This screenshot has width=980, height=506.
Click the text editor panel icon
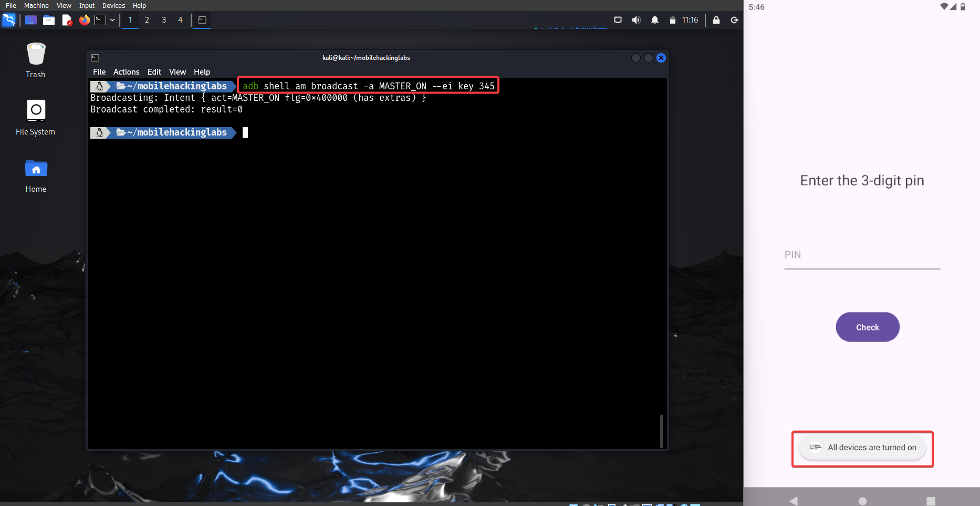pyautogui.click(x=67, y=20)
